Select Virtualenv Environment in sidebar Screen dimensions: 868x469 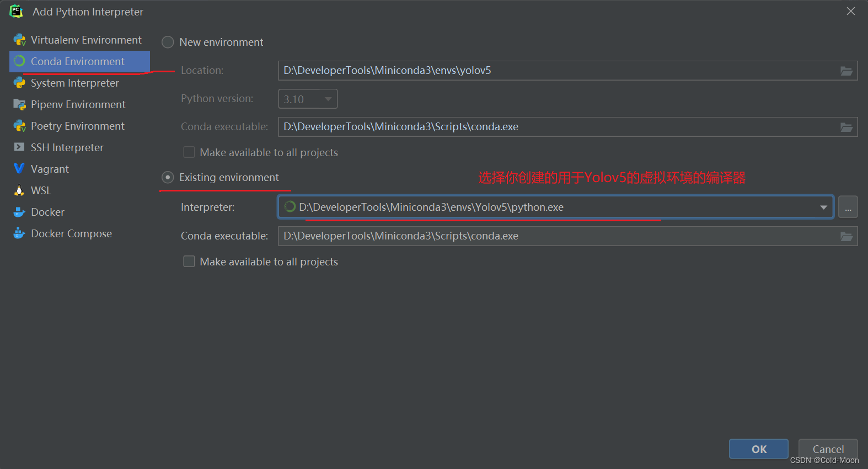(79, 40)
